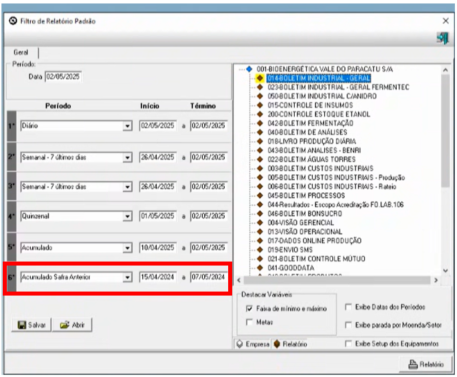Click the diamond icon beside 043-BOLETIM ANALISES - BENRI
Screen dimensions: 457x377
point(260,150)
